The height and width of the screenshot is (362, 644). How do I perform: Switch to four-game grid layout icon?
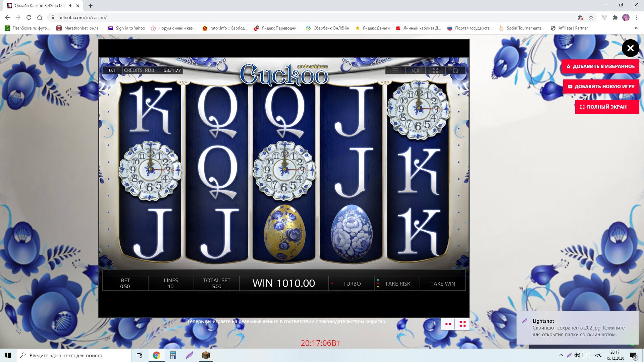463,324
